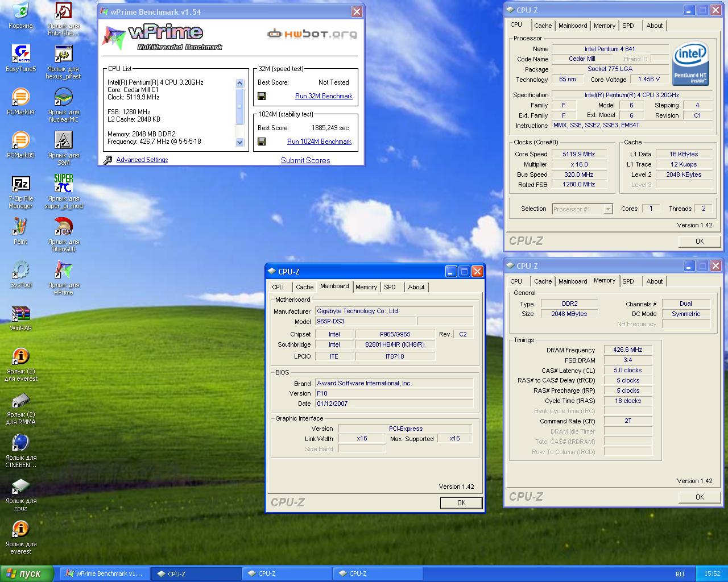Click the BIOS version F10 field

[x=394, y=393]
